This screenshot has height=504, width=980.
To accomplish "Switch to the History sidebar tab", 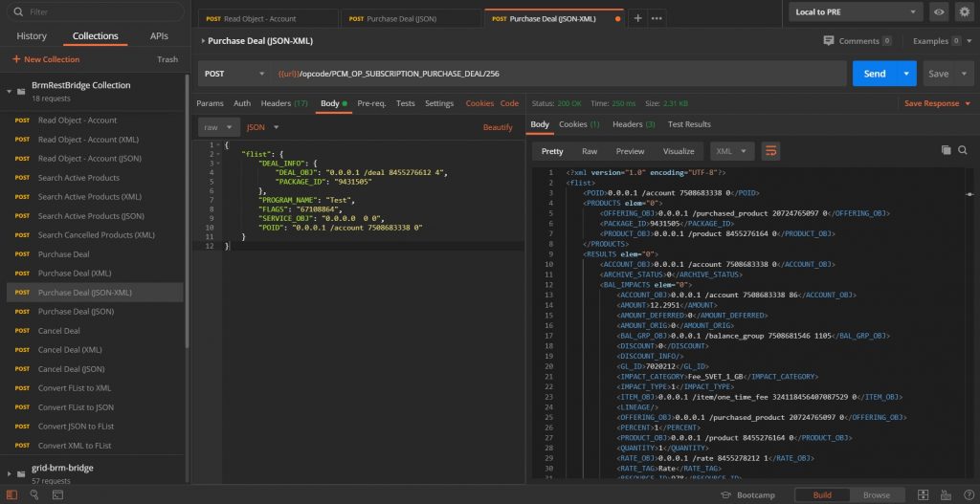I will tap(32, 36).
